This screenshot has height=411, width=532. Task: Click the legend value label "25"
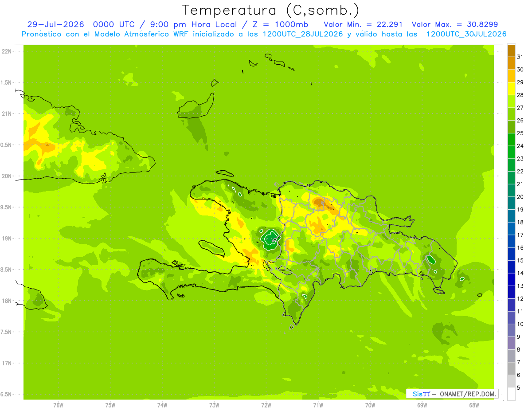tap(520, 133)
